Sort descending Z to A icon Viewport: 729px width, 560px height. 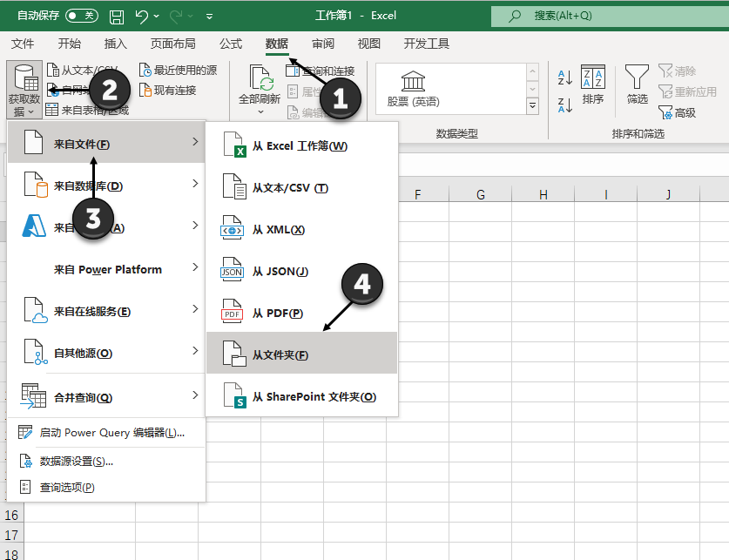point(565,105)
